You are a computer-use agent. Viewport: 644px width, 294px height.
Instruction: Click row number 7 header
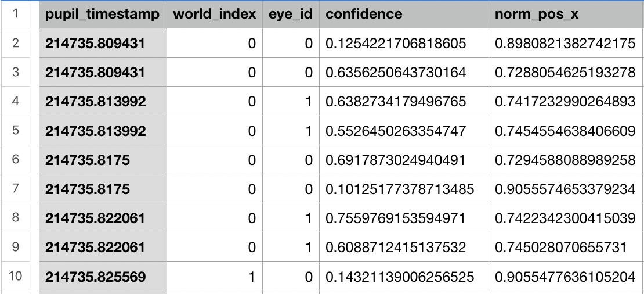click(15, 189)
